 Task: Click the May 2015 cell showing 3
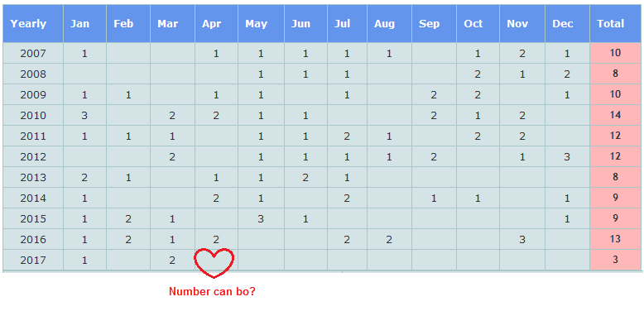(x=261, y=218)
